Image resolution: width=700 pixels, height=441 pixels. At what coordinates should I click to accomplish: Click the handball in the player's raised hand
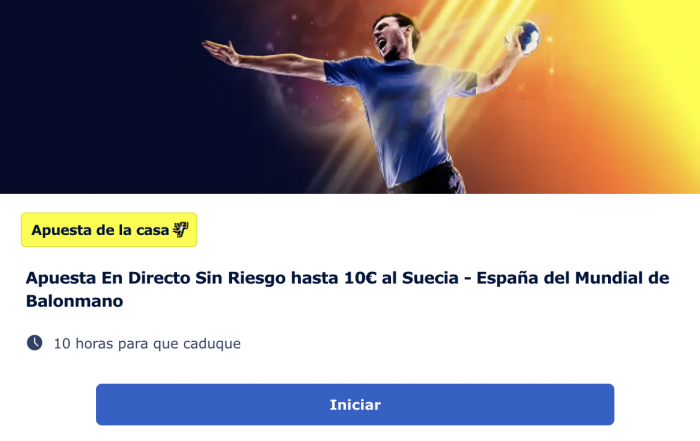tap(524, 37)
